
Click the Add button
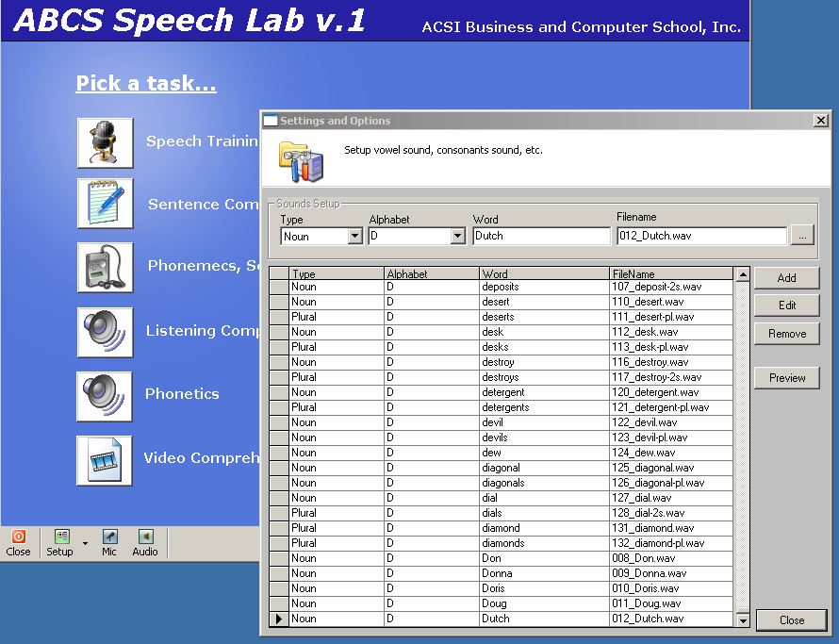(786, 278)
